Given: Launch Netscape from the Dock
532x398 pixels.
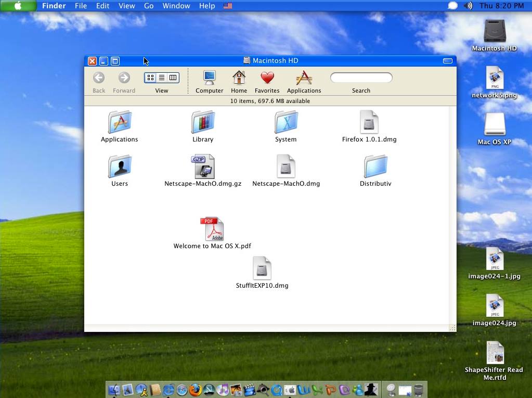Looking at the screenshot, I should 209,390.
